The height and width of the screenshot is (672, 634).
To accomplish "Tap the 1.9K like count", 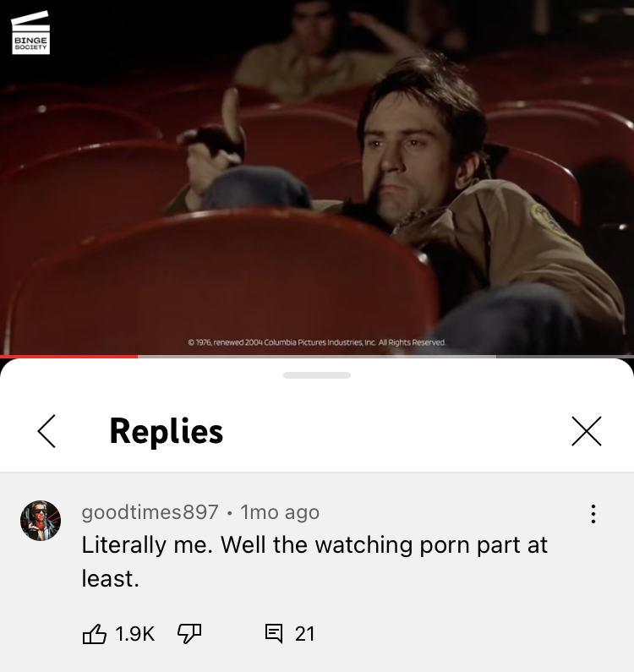I will [x=134, y=634].
